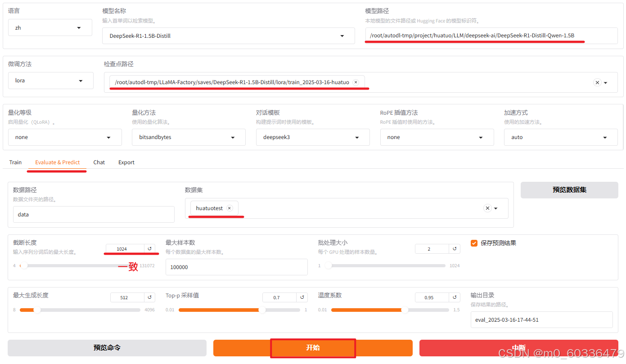Screen dimensions: 626x364
Task: Switch to the Train tab
Action: (x=15, y=162)
